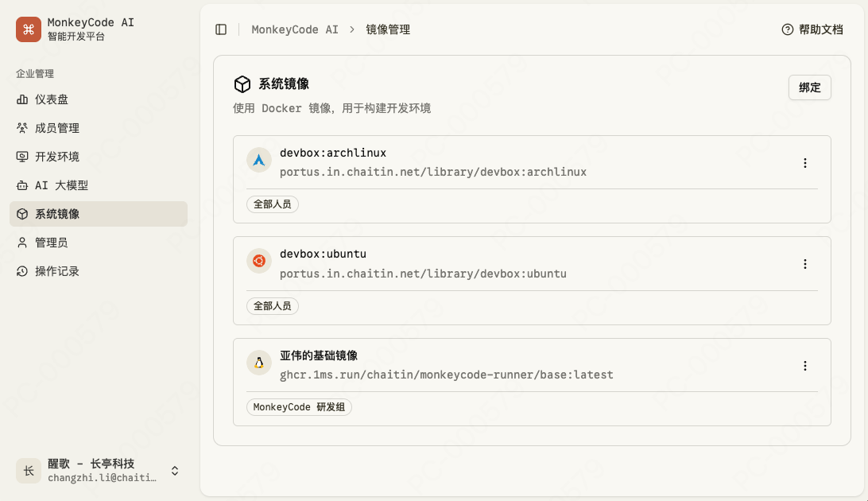Click the cube icon beside 系统镜像 heading

pos(242,84)
